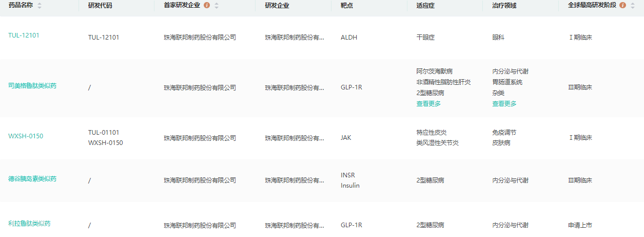Open drug link 司美格鲁肽类似药
This screenshot has width=644, height=237.
point(32,86)
